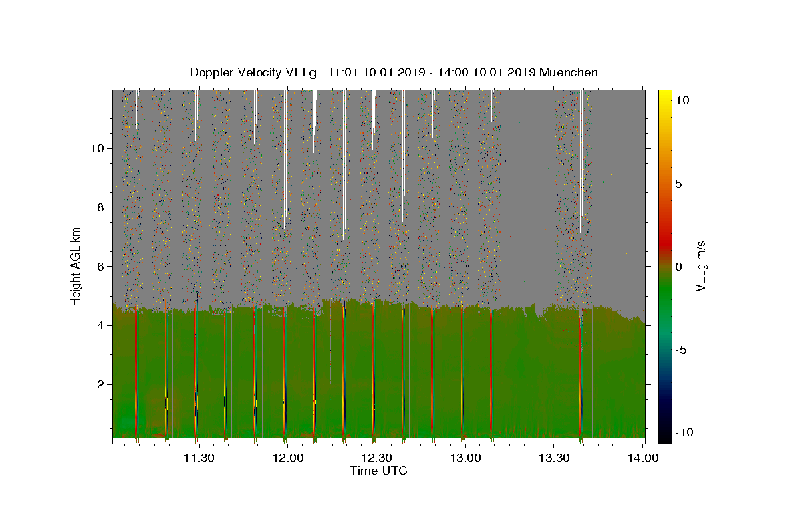Click the 12:00 time axis tick label
Image resolution: width=798 pixels, height=532 pixels.
click(x=288, y=458)
